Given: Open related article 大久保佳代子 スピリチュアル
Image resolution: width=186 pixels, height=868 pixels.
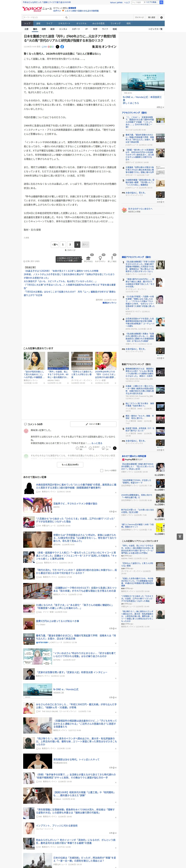Looking at the screenshot, I should 60,281.
